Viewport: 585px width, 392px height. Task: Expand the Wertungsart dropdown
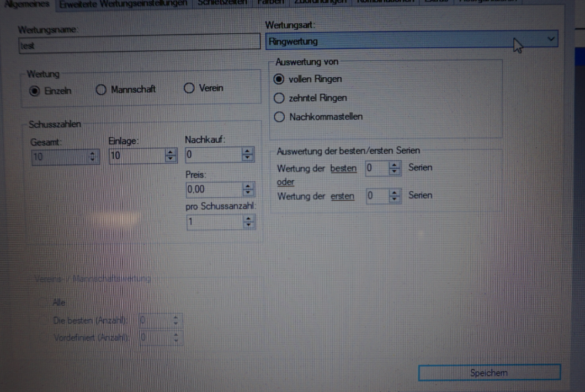pyautogui.click(x=550, y=40)
